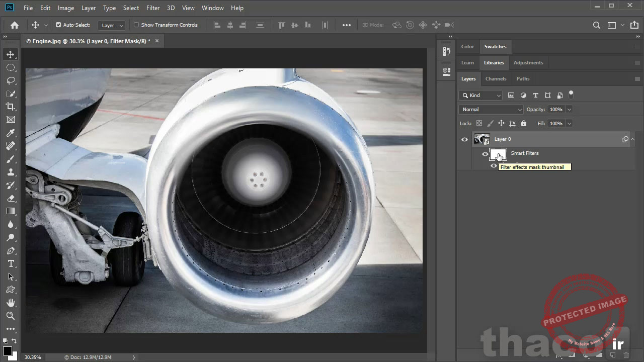Screen dimensions: 644x362
Task: Open the collapsed Properties panel icon
Action: coord(446,71)
